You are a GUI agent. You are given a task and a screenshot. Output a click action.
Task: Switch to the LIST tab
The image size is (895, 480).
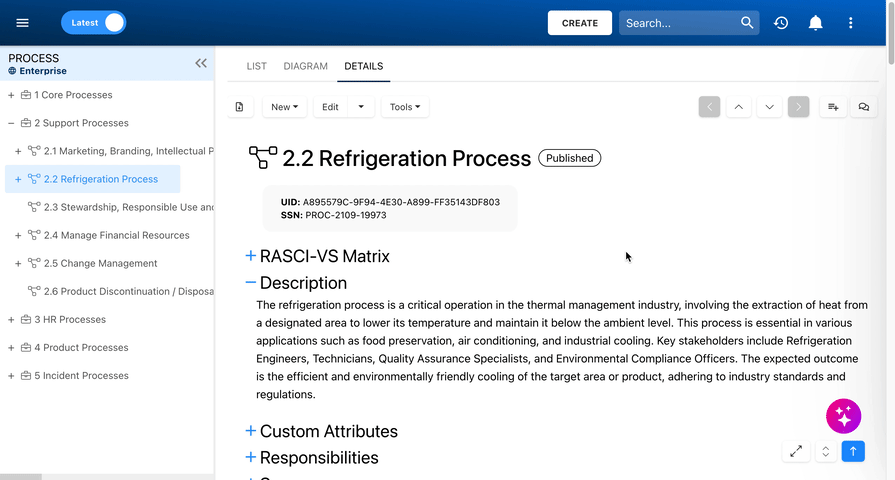click(x=257, y=66)
